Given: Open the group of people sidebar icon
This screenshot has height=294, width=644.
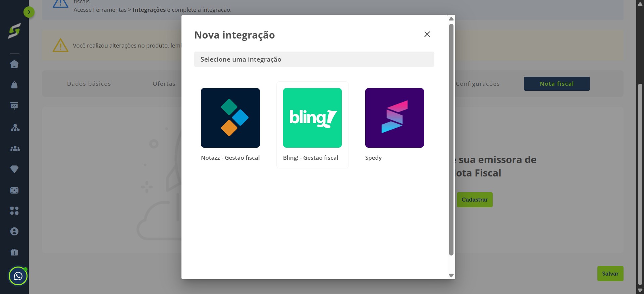Looking at the screenshot, I should point(15,148).
